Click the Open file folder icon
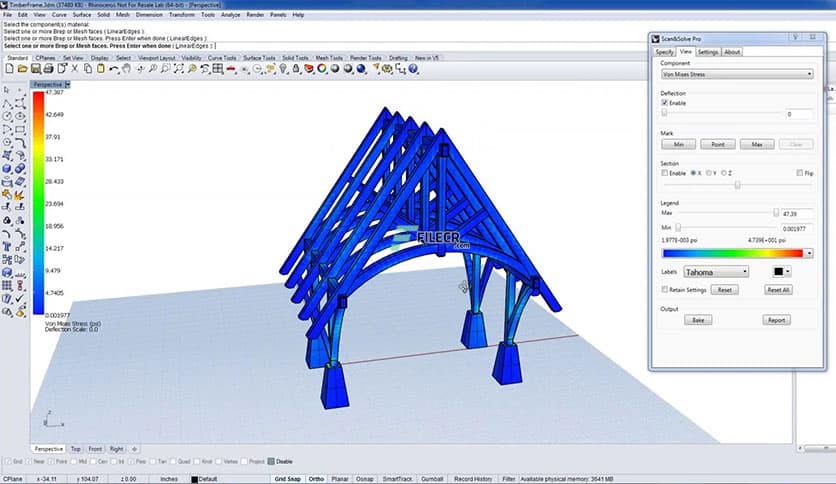The image size is (836, 484). [x=21, y=68]
